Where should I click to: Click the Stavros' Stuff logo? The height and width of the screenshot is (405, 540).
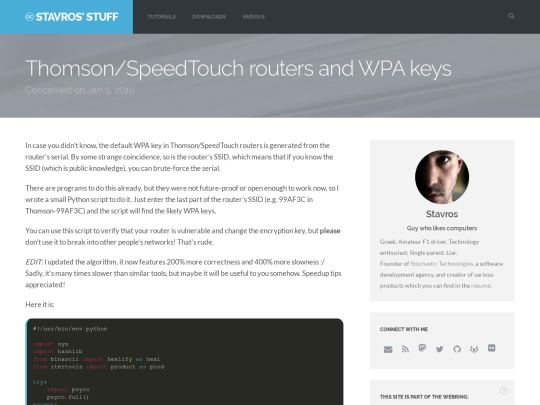72,17
